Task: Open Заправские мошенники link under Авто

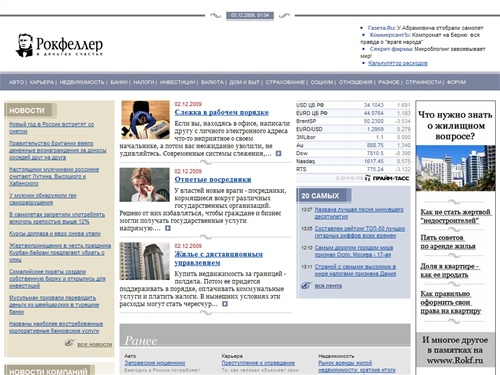Action: [x=155, y=363]
